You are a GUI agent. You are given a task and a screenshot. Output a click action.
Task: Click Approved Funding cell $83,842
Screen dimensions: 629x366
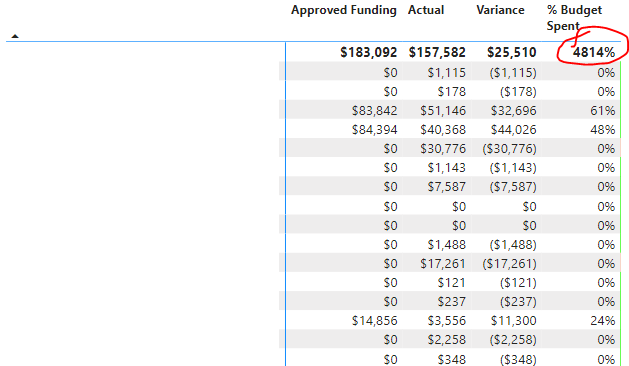point(375,110)
